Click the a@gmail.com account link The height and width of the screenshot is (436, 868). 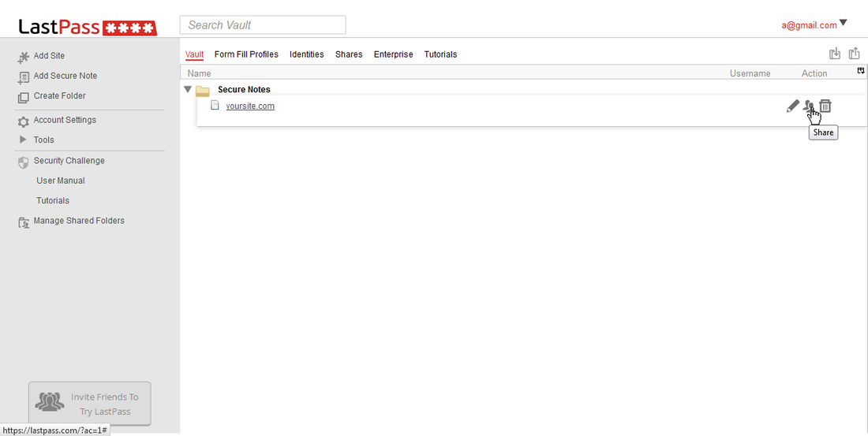(x=809, y=25)
